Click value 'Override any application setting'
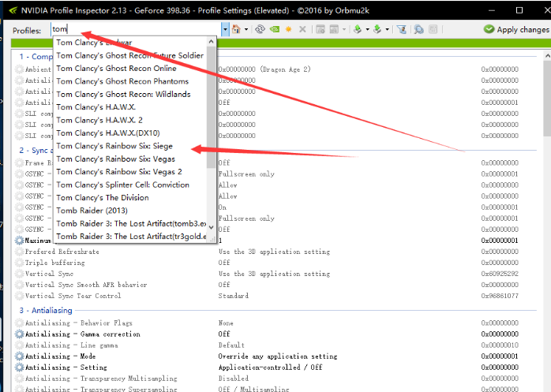Viewport: 551px width, 392px height. (x=278, y=357)
